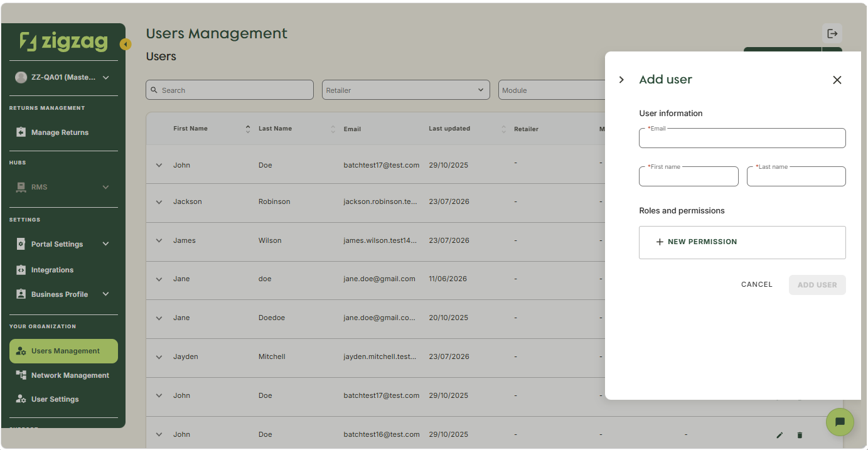Click the edit pencil for batchtest16@test.com
The image size is (868, 450).
click(x=780, y=435)
